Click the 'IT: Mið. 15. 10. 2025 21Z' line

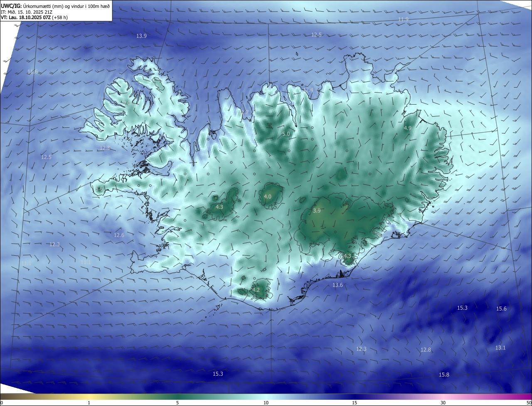pos(26,12)
